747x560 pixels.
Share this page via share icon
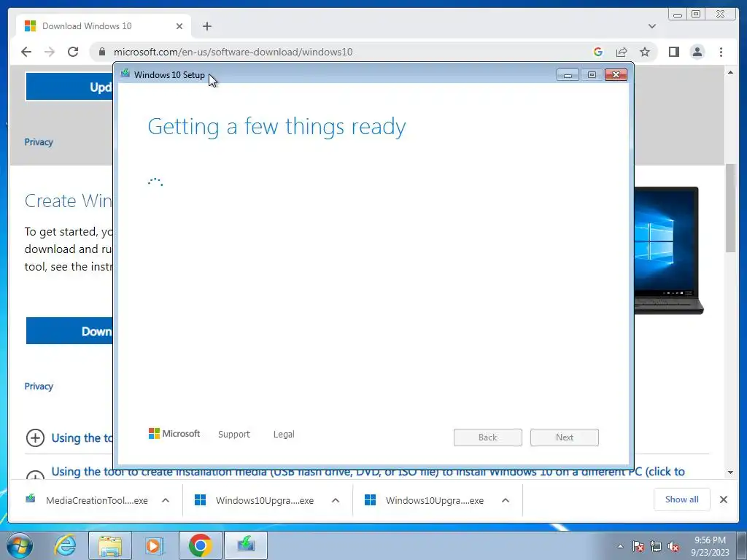[x=622, y=52]
